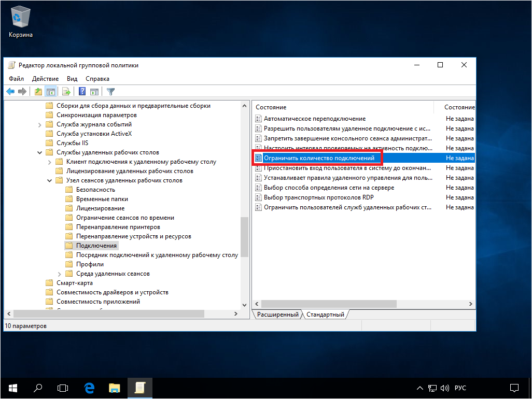The height and width of the screenshot is (399, 532).
Task: Open the Вид menu
Action: pos(72,79)
